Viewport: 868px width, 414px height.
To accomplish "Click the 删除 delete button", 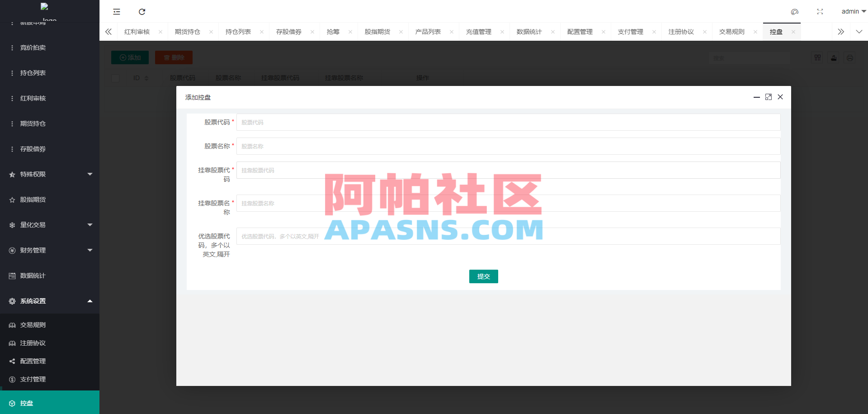I will (x=174, y=57).
